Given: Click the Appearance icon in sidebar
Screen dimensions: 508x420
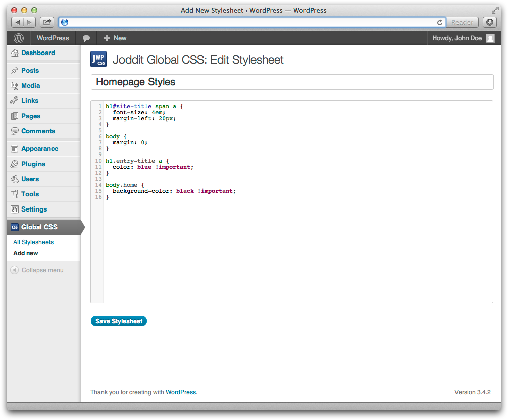Looking at the screenshot, I should tap(15, 148).
